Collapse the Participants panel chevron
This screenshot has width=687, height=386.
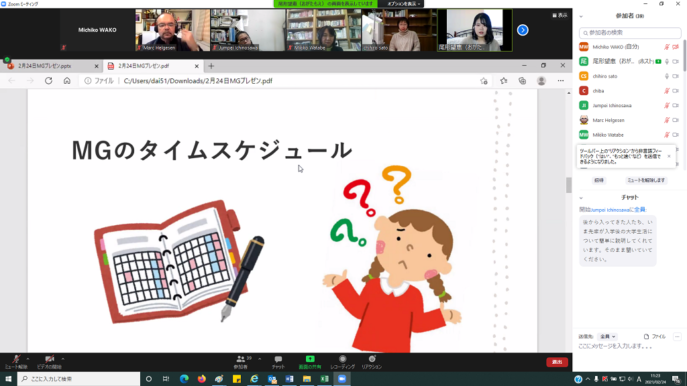pos(581,16)
